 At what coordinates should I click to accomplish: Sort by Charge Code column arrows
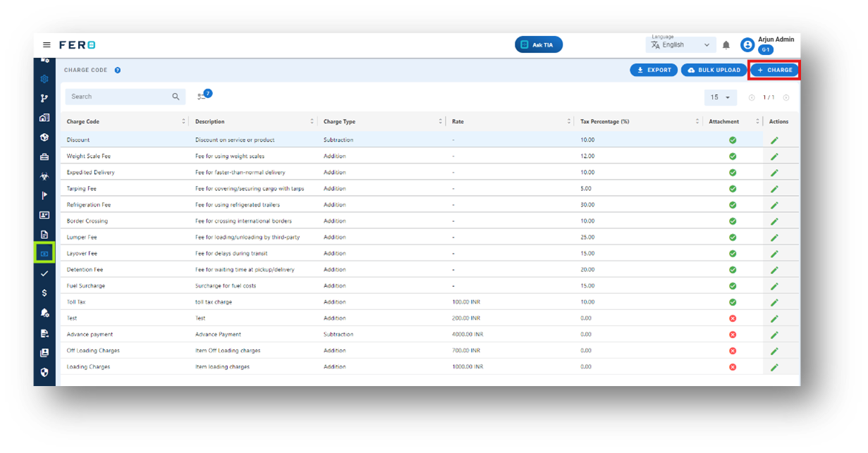pyautogui.click(x=184, y=121)
